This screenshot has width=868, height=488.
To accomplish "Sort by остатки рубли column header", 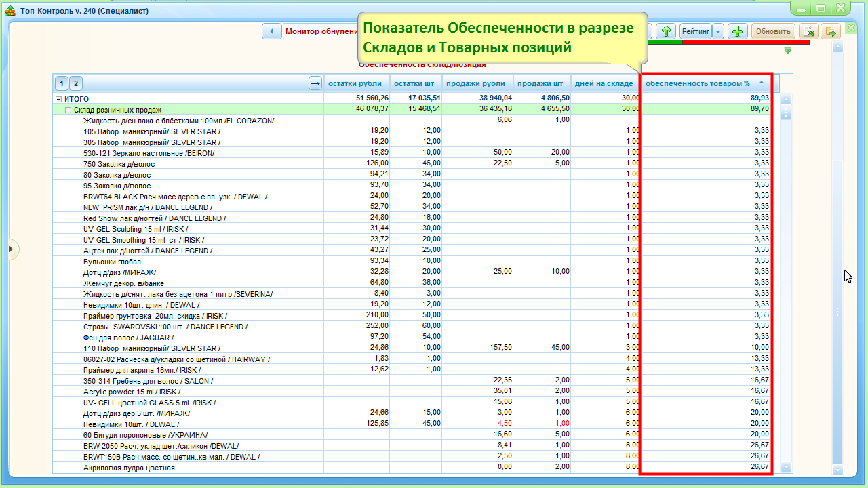I will 355,83.
